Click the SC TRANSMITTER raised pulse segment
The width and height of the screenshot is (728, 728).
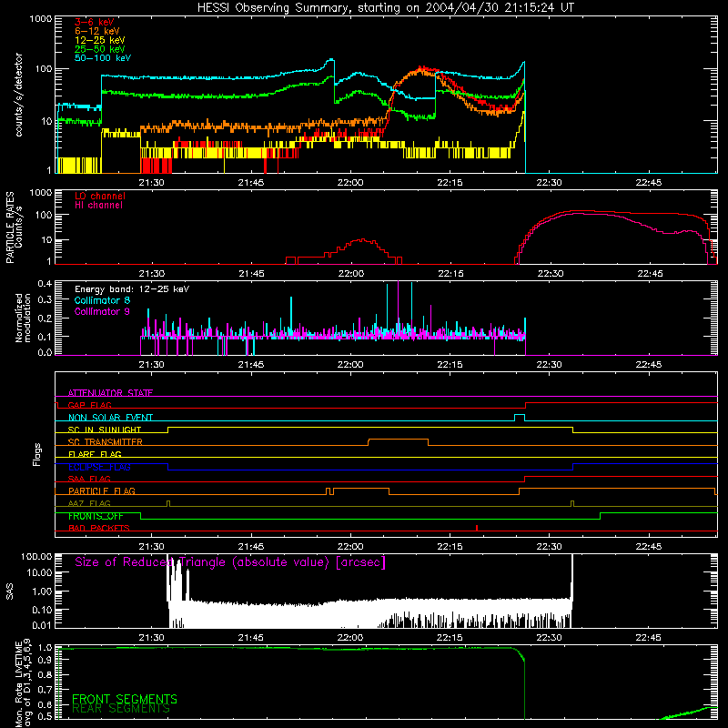398,440
